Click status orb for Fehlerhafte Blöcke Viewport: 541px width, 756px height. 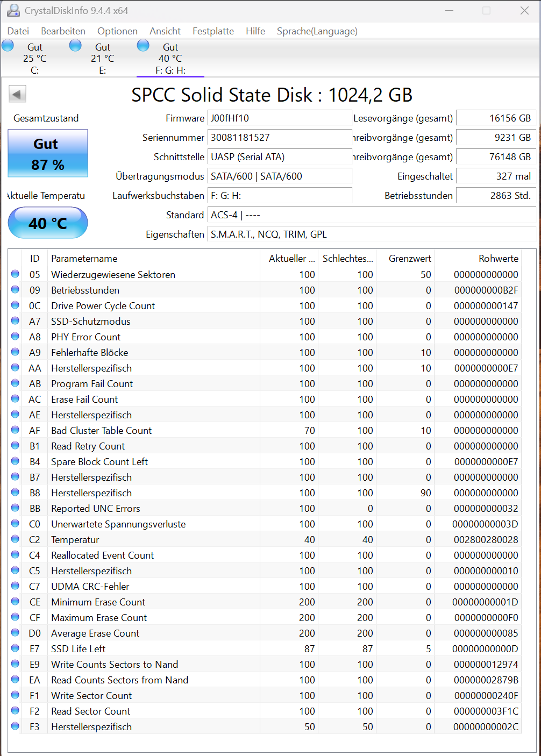coord(15,352)
